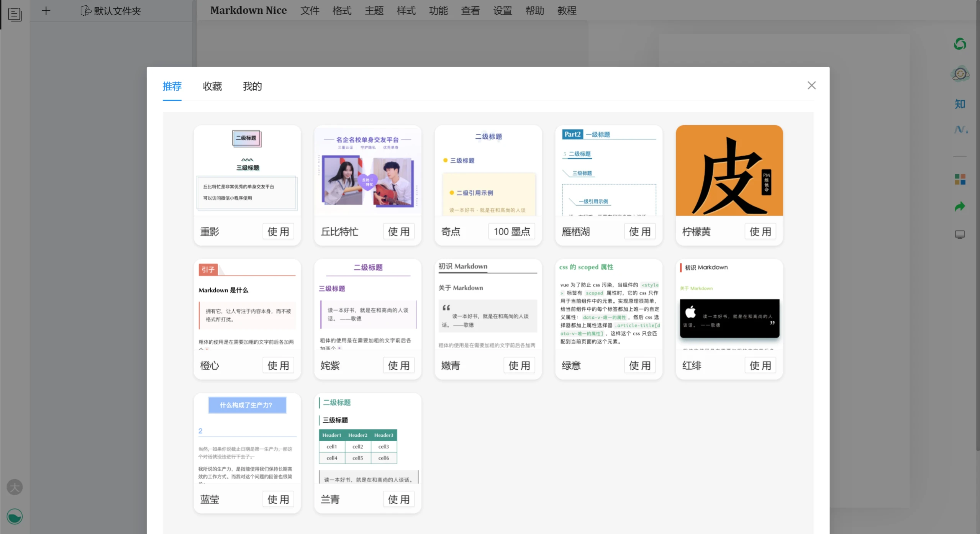Screen dimensions: 980x534
Task: Select the share arrow icon
Action: [959, 206]
